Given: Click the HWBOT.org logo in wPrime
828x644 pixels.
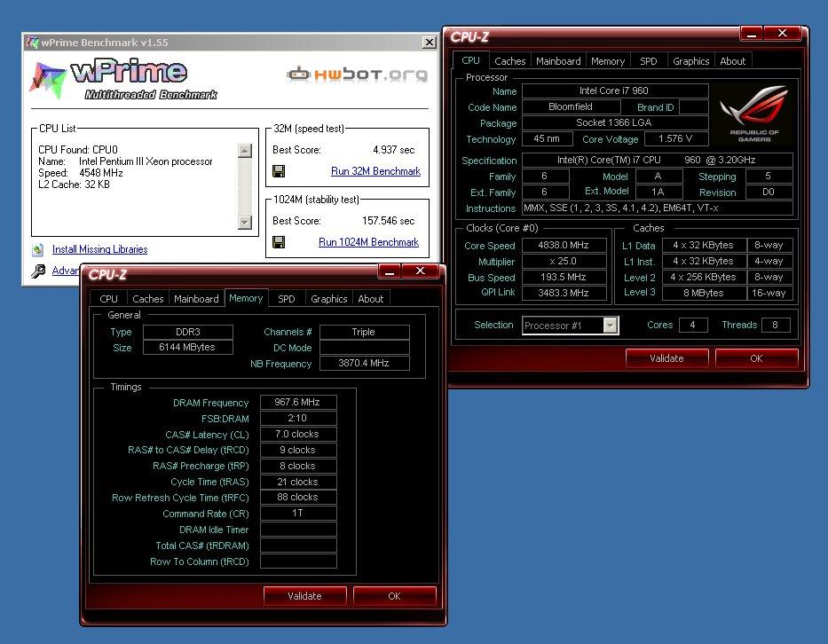Looking at the screenshot, I should tap(357, 75).
